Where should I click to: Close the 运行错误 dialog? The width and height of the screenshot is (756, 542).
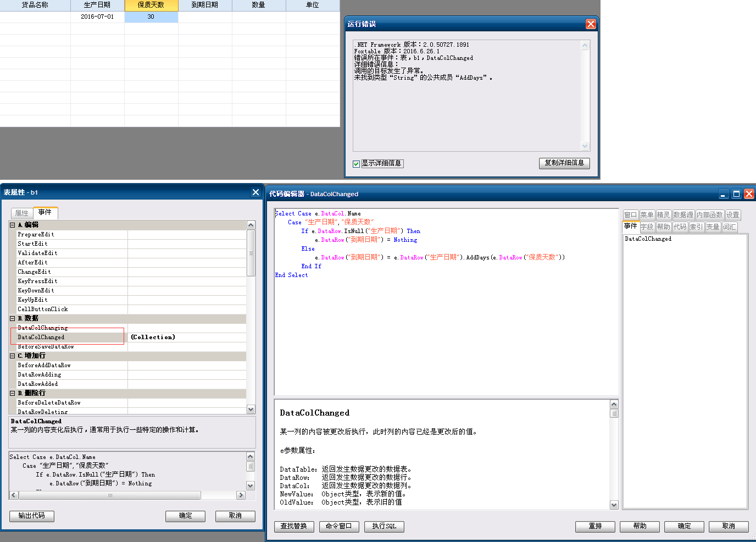591,24
